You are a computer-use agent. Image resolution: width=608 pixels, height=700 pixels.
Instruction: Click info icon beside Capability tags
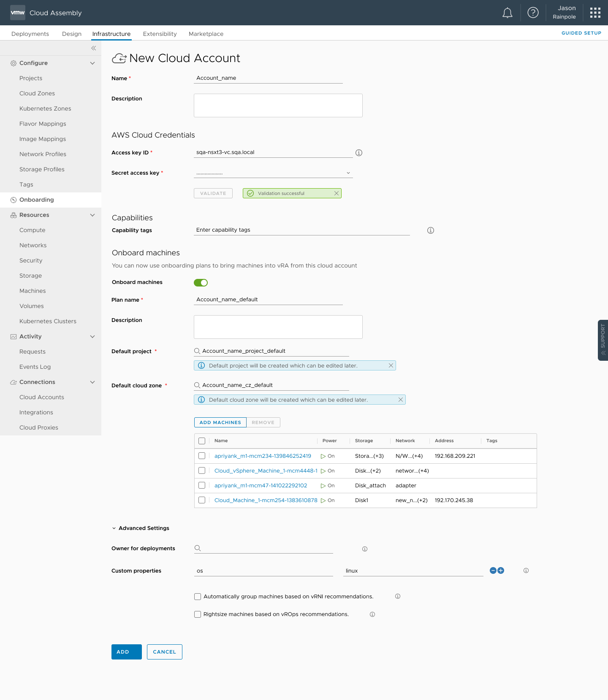431,230
